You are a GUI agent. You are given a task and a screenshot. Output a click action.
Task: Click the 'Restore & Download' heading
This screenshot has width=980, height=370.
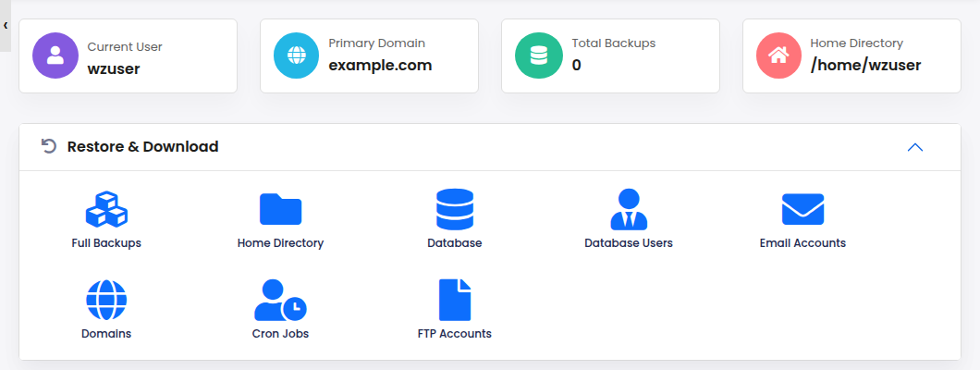[143, 147]
